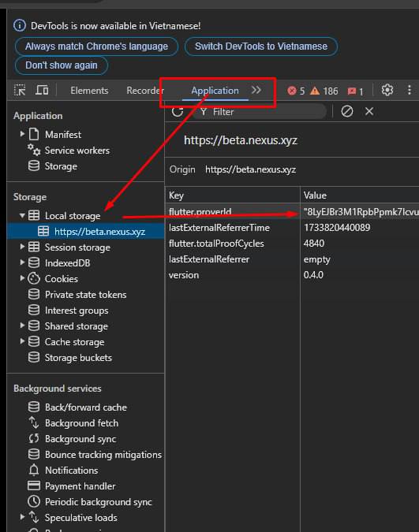The height and width of the screenshot is (532, 419).
Task: Click the warning count 186 indicator
Action: coord(324,91)
